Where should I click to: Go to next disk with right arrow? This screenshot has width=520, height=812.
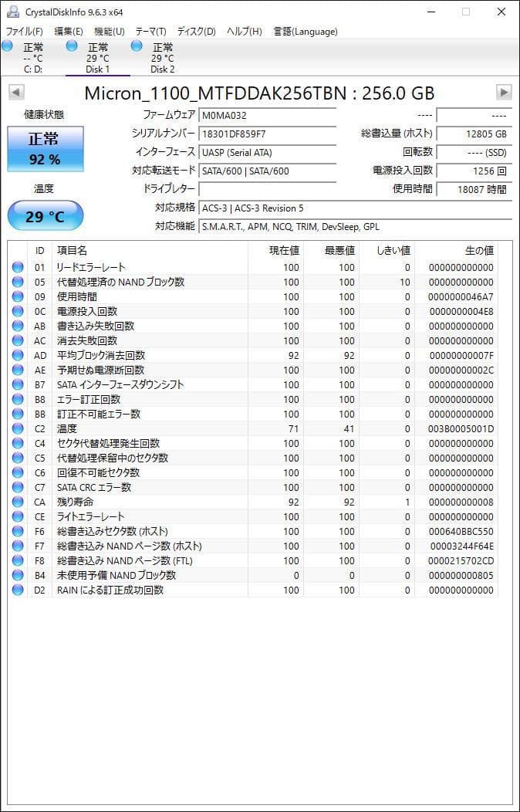(504, 93)
